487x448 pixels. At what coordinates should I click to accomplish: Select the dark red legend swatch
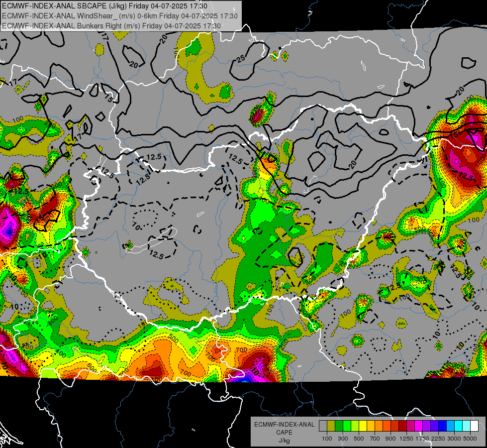click(403, 426)
